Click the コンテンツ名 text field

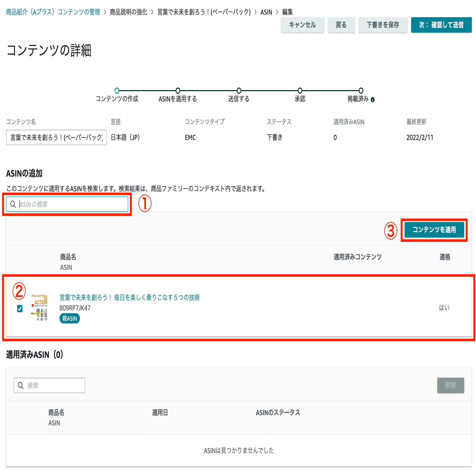tap(56, 137)
